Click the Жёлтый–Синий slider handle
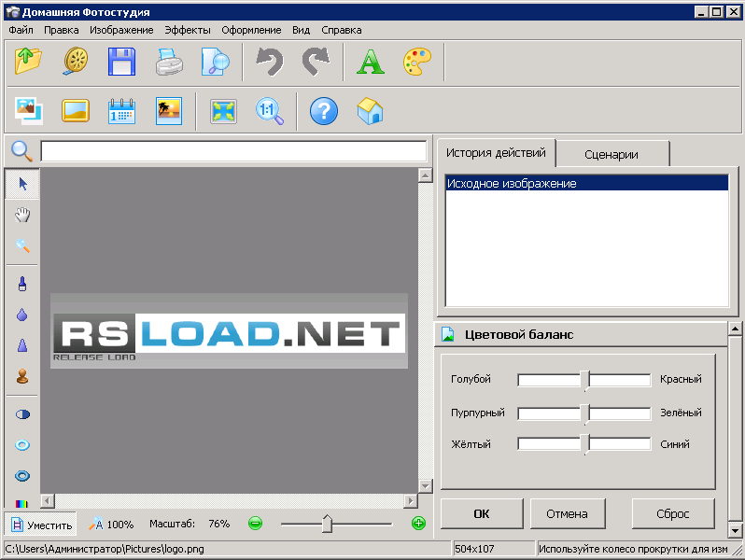 tap(585, 444)
